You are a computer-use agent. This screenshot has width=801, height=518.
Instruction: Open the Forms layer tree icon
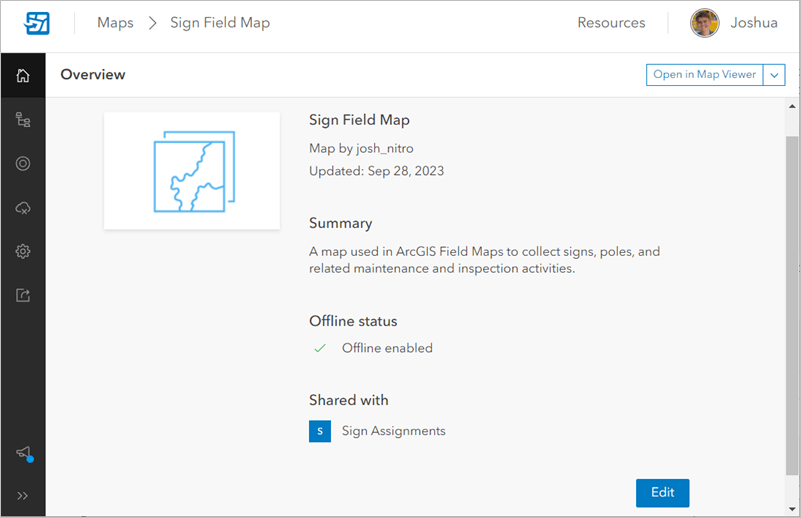[23, 120]
